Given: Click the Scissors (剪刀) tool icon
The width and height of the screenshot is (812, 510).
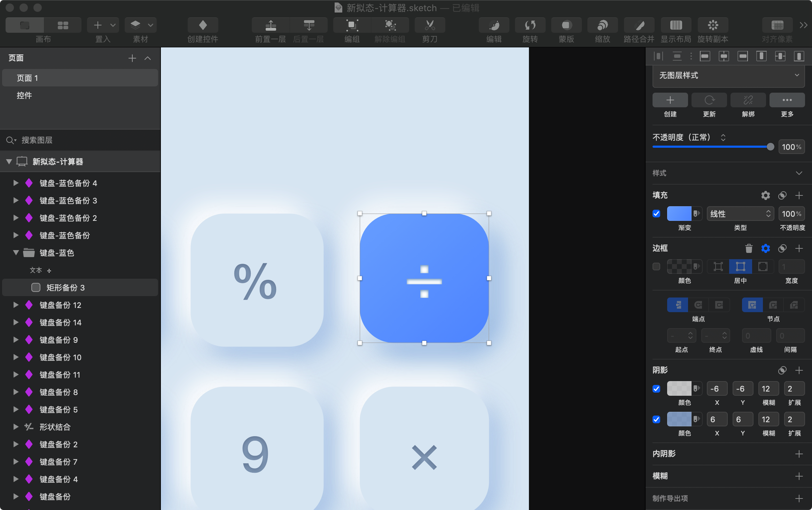Looking at the screenshot, I should pos(430,25).
